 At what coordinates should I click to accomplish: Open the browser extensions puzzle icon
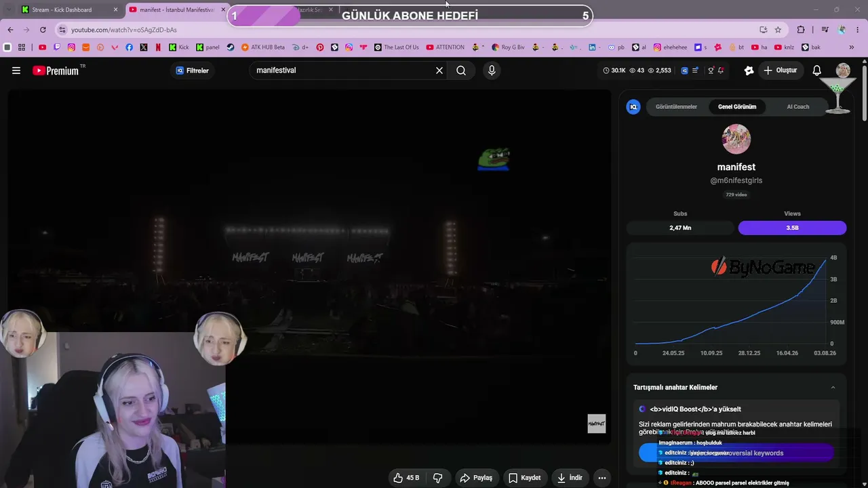[801, 30]
